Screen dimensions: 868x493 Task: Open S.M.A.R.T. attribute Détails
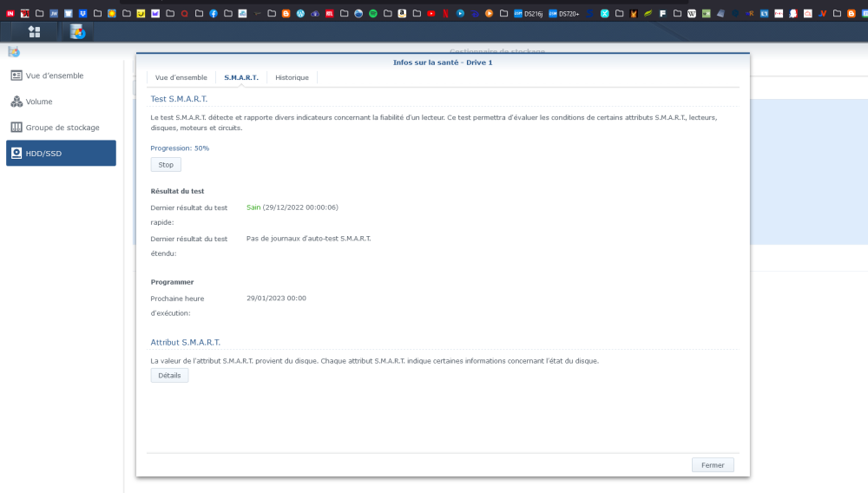tap(169, 376)
